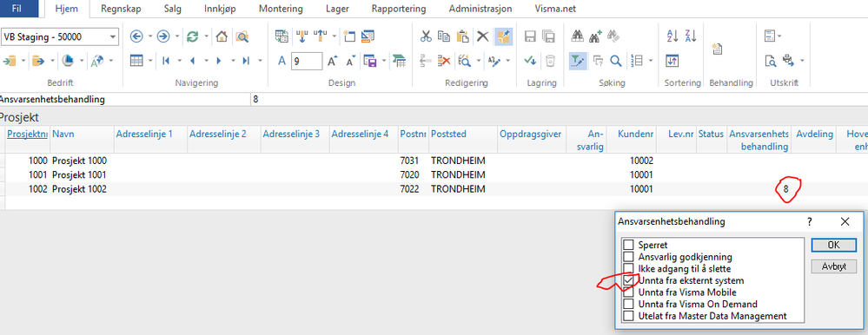Viewport: 868px width, 335px height.
Task: Open the folder search icon in Navigering
Action: pyautogui.click(x=242, y=36)
